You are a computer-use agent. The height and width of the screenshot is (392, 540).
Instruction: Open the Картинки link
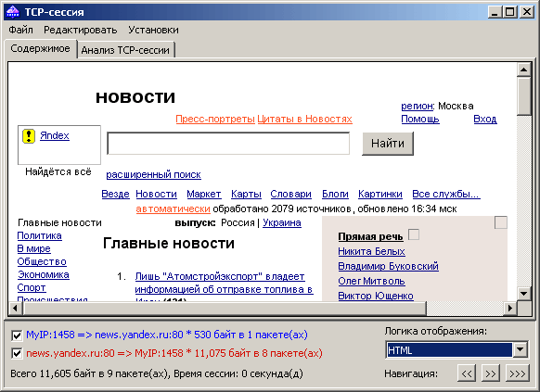point(380,194)
